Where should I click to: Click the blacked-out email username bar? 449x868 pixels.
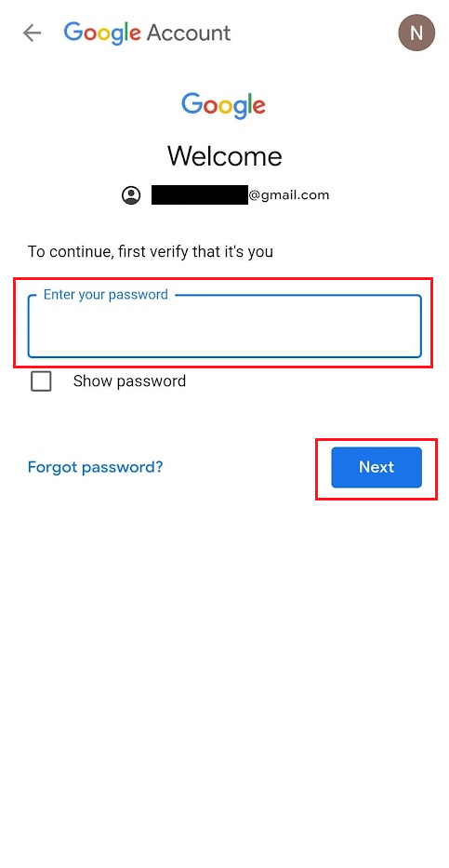tap(200, 194)
